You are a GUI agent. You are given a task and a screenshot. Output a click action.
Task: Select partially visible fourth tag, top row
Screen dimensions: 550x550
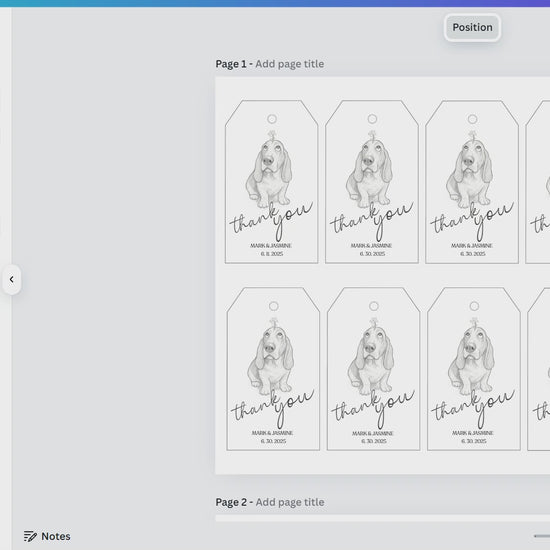537,182
